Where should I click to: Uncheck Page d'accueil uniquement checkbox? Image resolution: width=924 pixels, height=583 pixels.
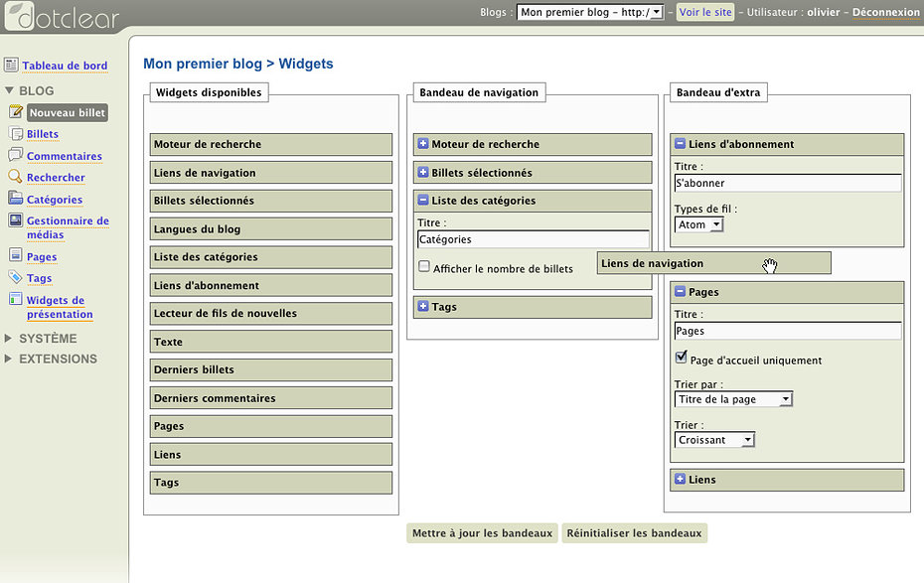(681, 358)
